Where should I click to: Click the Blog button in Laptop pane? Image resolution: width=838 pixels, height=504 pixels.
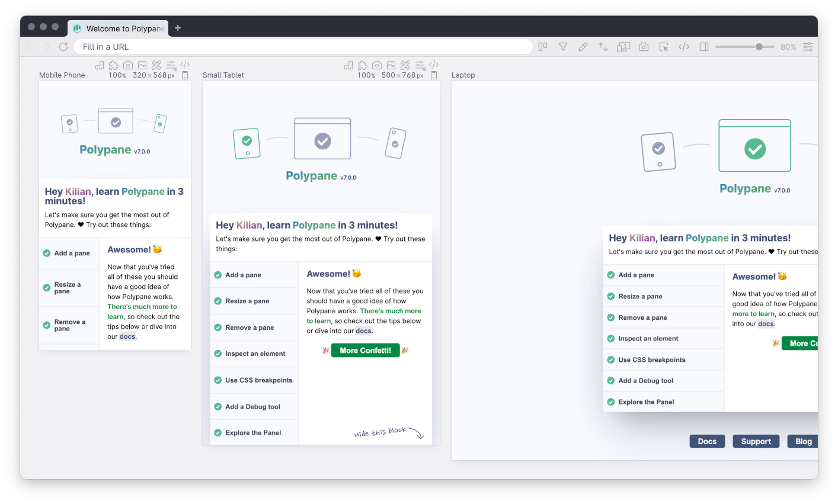pyautogui.click(x=803, y=441)
